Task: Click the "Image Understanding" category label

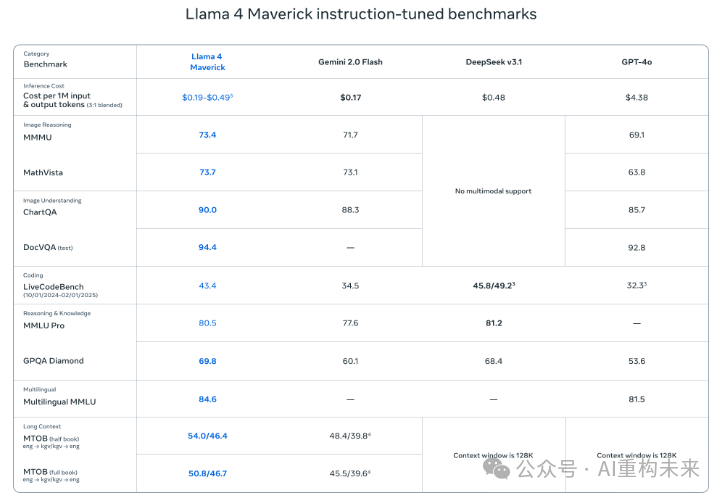Action: [x=52, y=201]
